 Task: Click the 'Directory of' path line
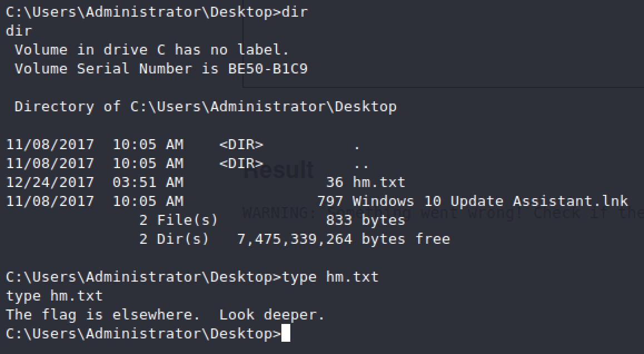(205, 106)
